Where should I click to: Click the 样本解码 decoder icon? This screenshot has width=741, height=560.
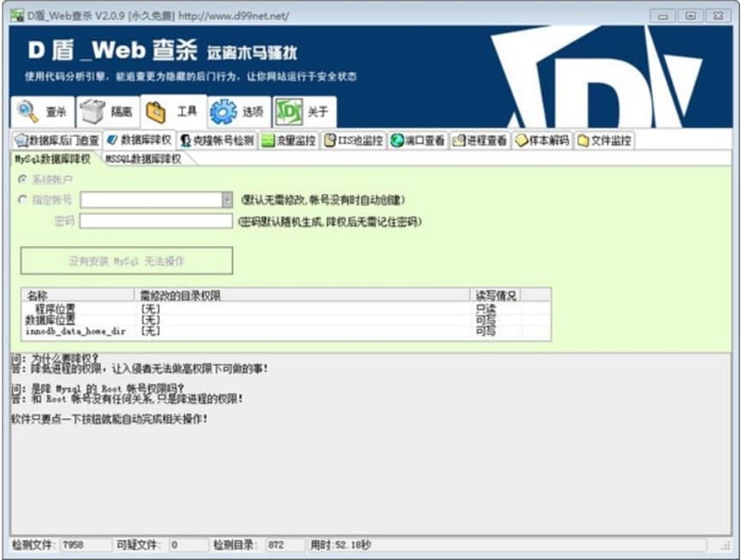coord(520,139)
